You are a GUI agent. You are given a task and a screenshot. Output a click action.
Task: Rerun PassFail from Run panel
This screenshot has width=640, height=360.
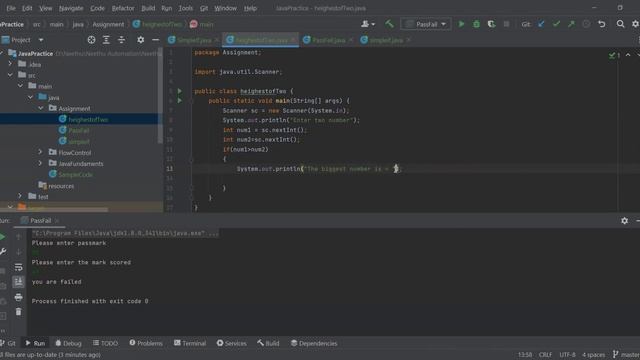point(3,237)
